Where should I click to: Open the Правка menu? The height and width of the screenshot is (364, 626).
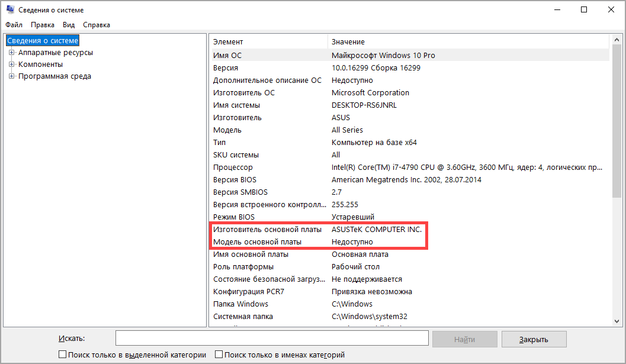pyautogui.click(x=42, y=25)
